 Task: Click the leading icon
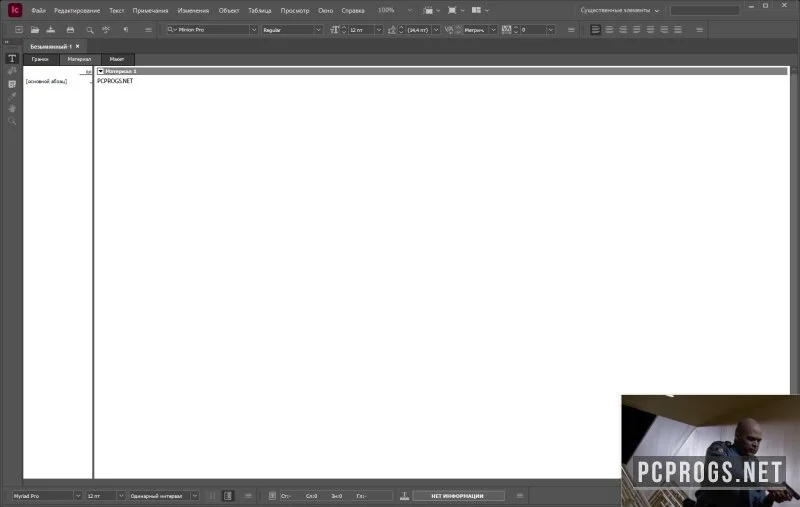coord(391,30)
